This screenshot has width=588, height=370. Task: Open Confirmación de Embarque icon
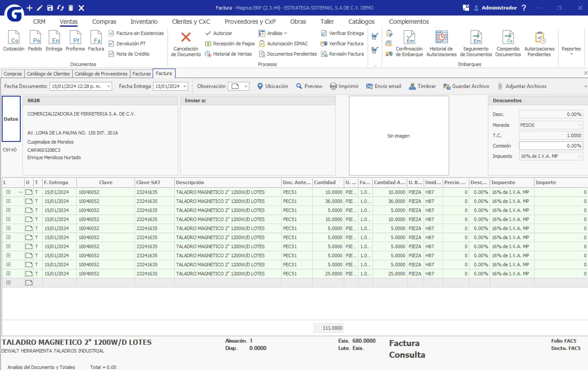point(409,37)
